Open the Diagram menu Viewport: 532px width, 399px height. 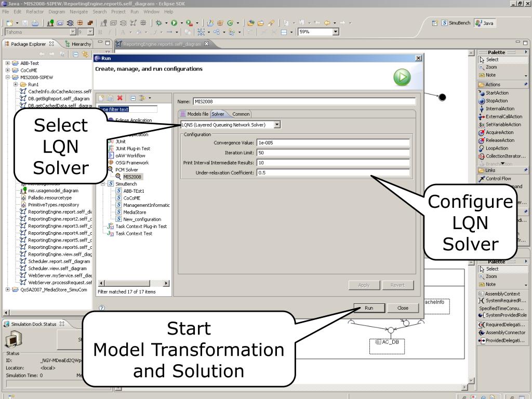57,11
